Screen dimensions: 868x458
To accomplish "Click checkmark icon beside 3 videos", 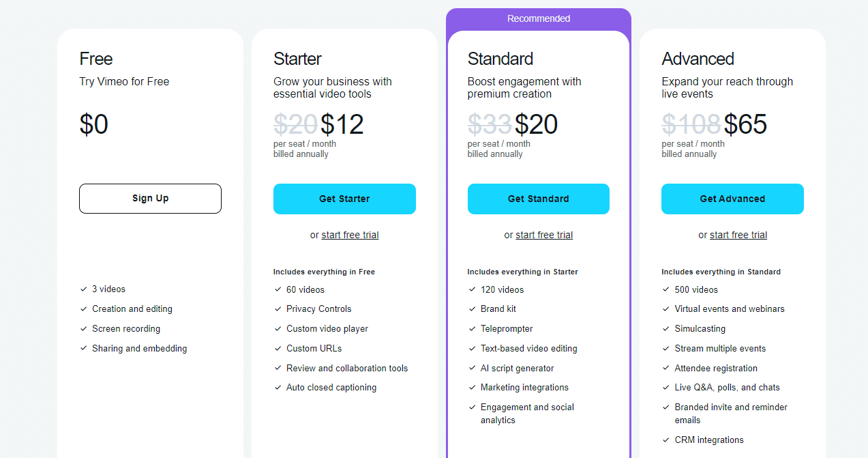I will 84,289.
